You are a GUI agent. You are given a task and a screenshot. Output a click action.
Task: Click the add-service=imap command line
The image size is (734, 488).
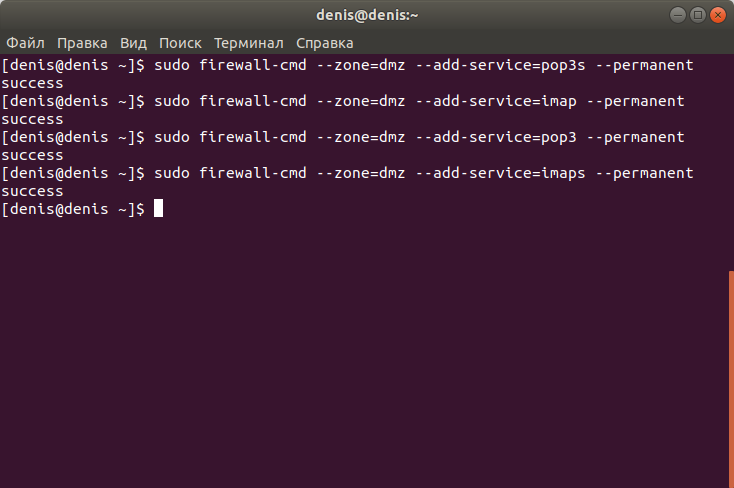[343, 101]
